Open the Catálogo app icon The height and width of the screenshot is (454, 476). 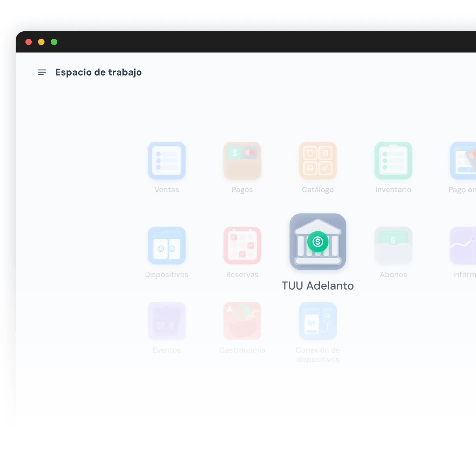pyautogui.click(x=318, y=160)
